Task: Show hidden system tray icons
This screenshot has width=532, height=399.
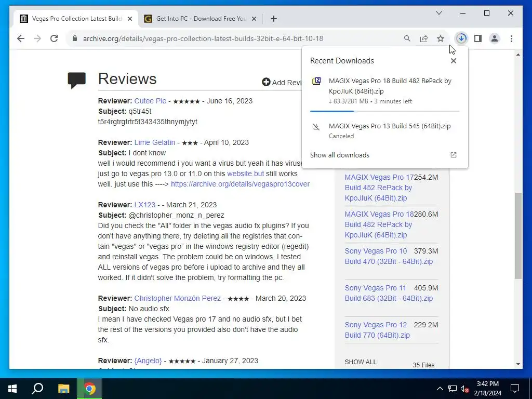Action: tap(440, 389)
